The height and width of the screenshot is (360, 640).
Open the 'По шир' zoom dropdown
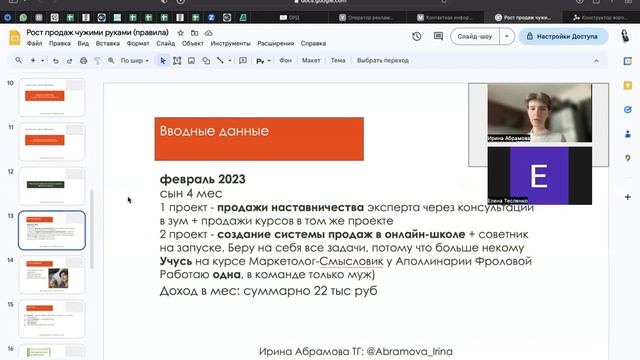(135, 60)
